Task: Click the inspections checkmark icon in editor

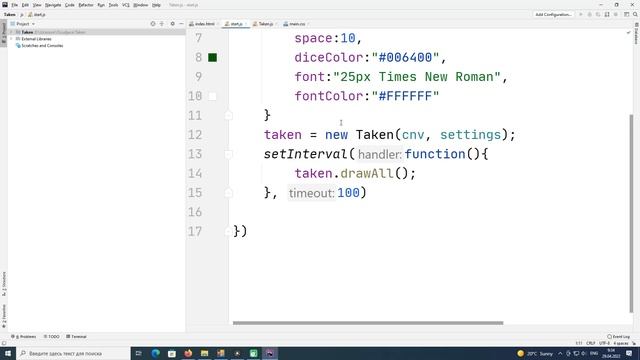Action: click(x=628, y=32)
